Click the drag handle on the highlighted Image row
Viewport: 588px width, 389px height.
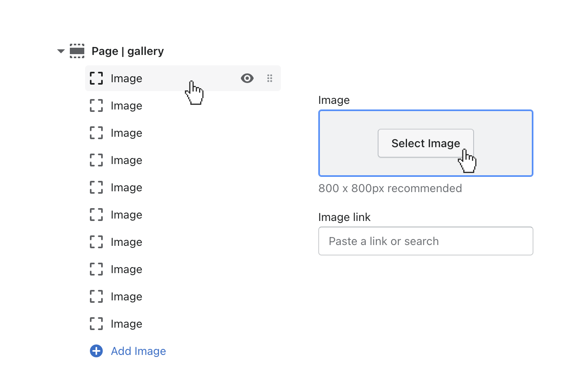[x=270, y=79]
